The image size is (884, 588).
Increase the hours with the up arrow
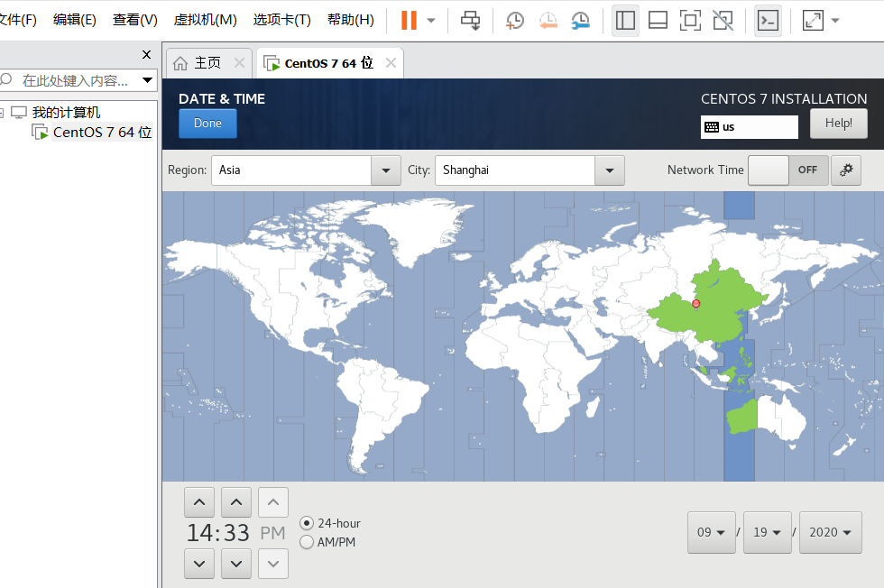[199, 502]
